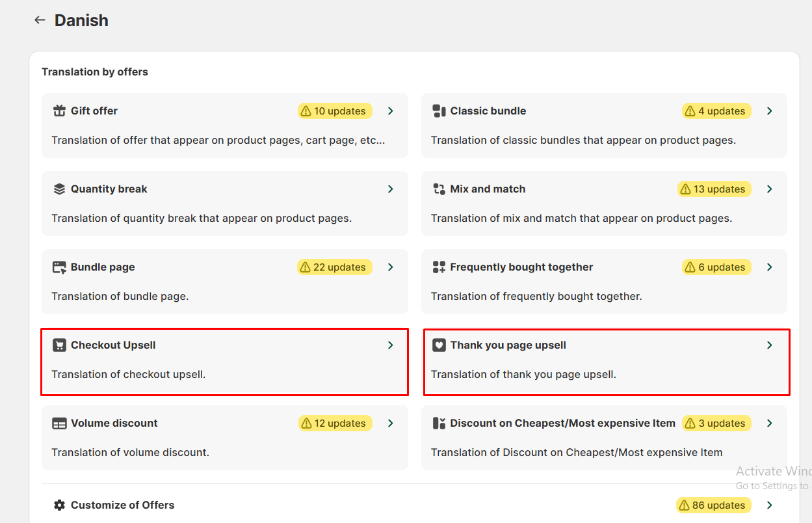Viewport: 812px width, 523px height.
Task: Expand the Quantity break section
Action: 391,189
